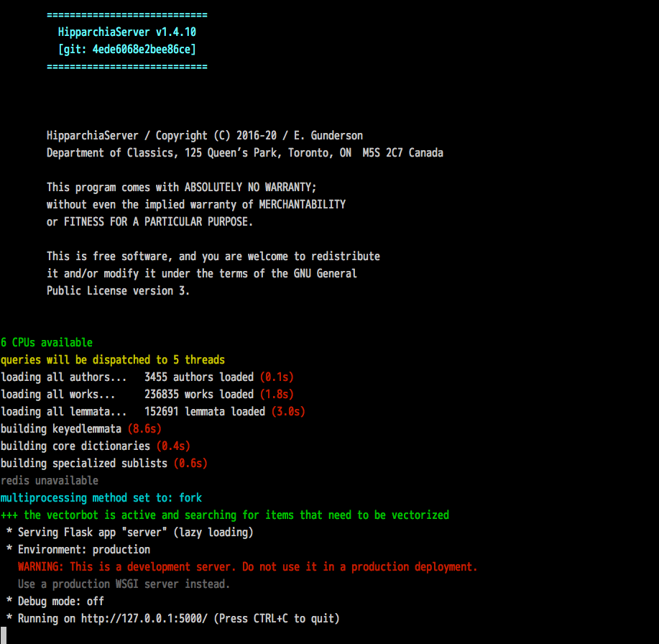Click the "building core dictionaries" line
This screenshot has height=644, width=659.
coord(75,446)
